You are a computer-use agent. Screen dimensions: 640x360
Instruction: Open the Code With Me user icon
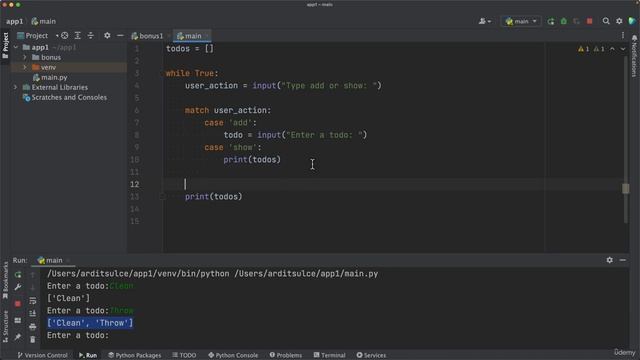(x=485, y=21)
